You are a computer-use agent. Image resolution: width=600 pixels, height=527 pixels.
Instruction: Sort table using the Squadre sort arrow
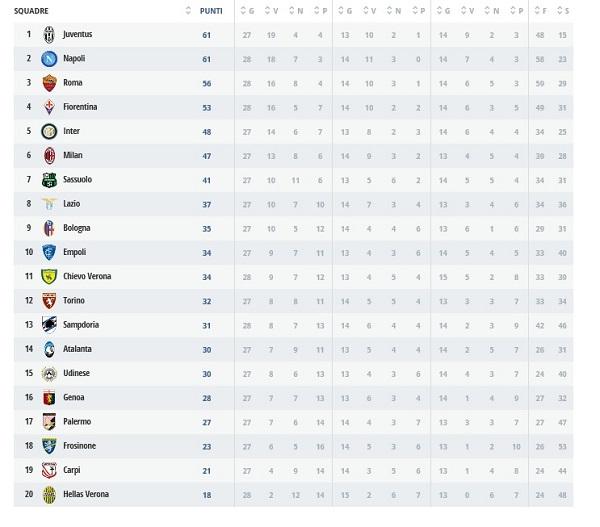click(190, 10)
